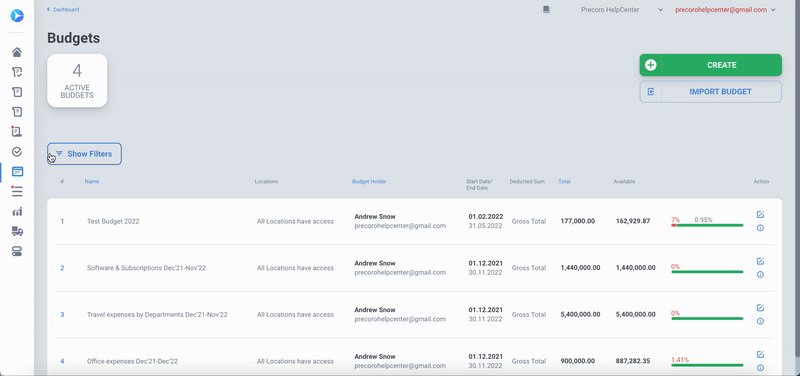
Task: Open the settings toggle sidebar icon
Action: [x=17, y=251]
